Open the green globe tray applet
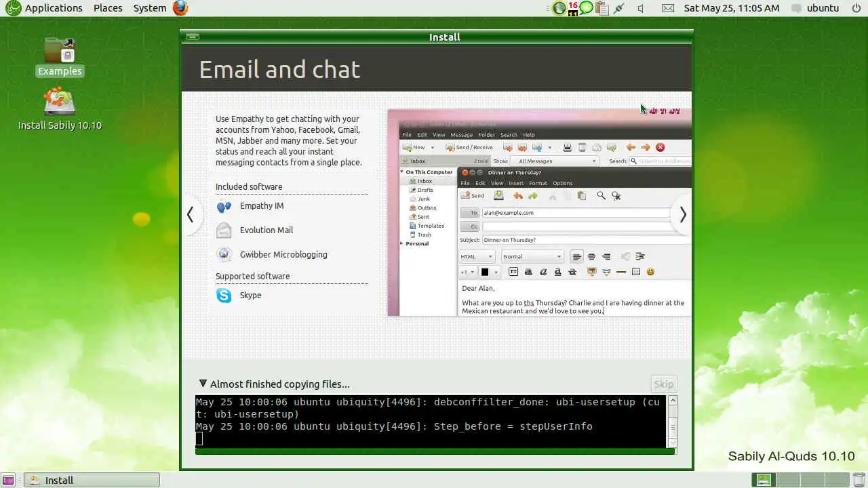The image size is (868, 488). [559, 8]
